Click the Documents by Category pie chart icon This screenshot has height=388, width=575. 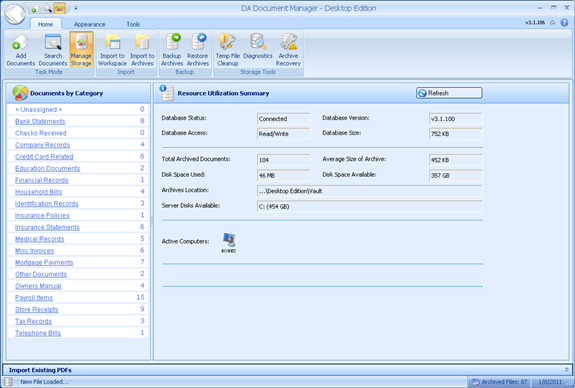coord(20,93)
